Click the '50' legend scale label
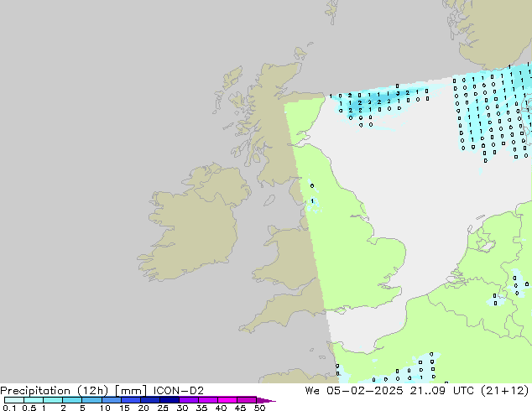 [259, 408]
